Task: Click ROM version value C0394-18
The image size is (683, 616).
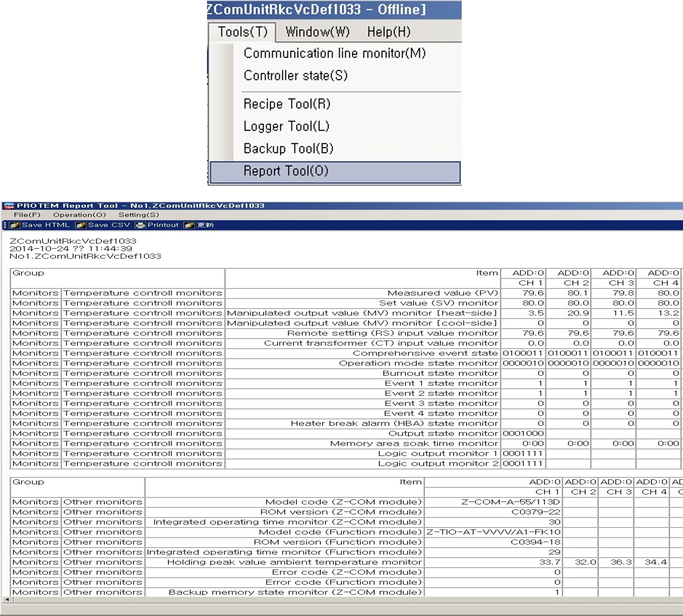Action: (x=493, y=542)
